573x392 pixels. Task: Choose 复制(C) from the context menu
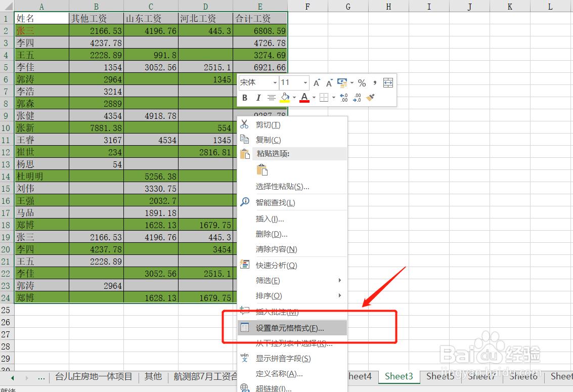tap(292, 140)
